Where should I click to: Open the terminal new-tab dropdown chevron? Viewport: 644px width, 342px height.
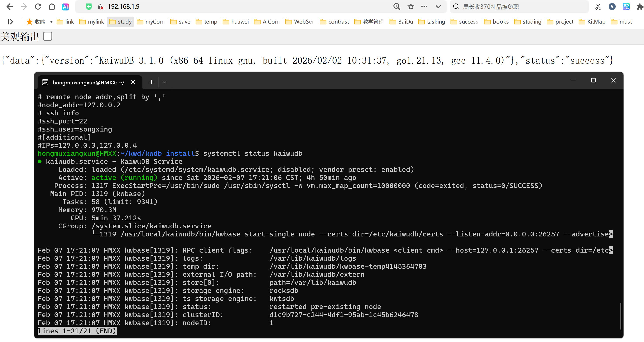pyautogui.click(x=164, y=82)
